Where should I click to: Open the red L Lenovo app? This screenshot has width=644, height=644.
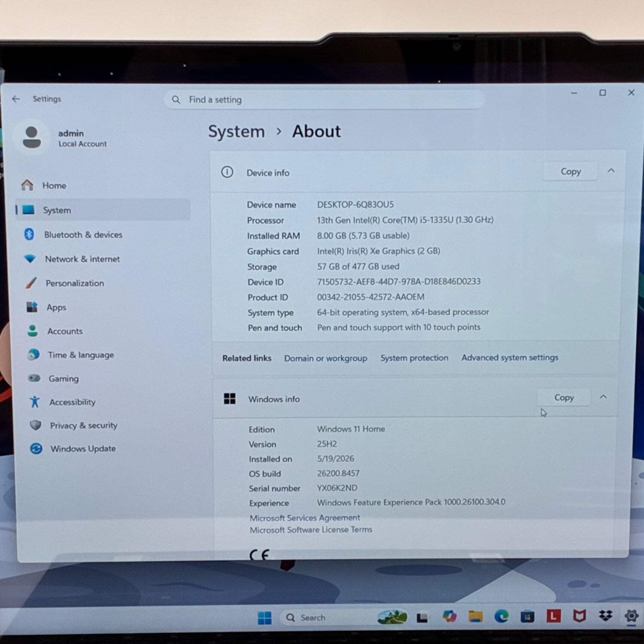553,616
